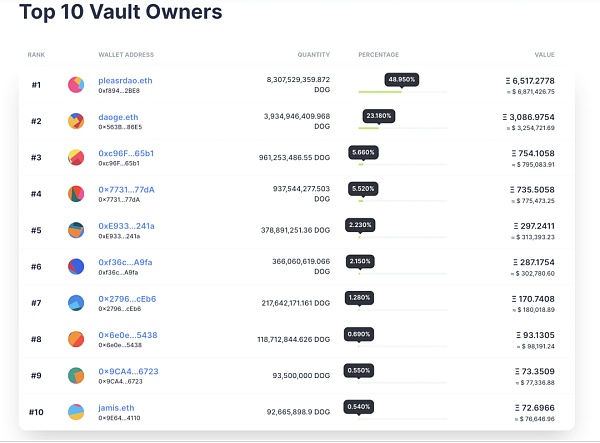Click the rank #6 blue-red avatar
600x443 pixels.
[x=76, y=267]
